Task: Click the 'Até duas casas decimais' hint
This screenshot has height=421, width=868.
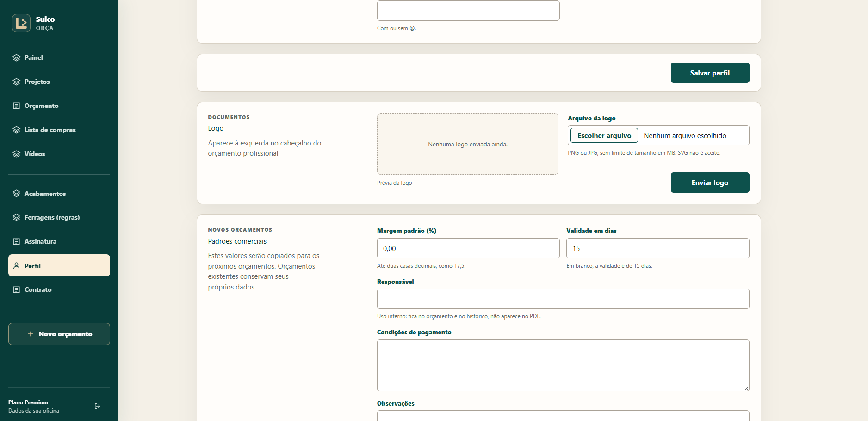Action: 422,266
